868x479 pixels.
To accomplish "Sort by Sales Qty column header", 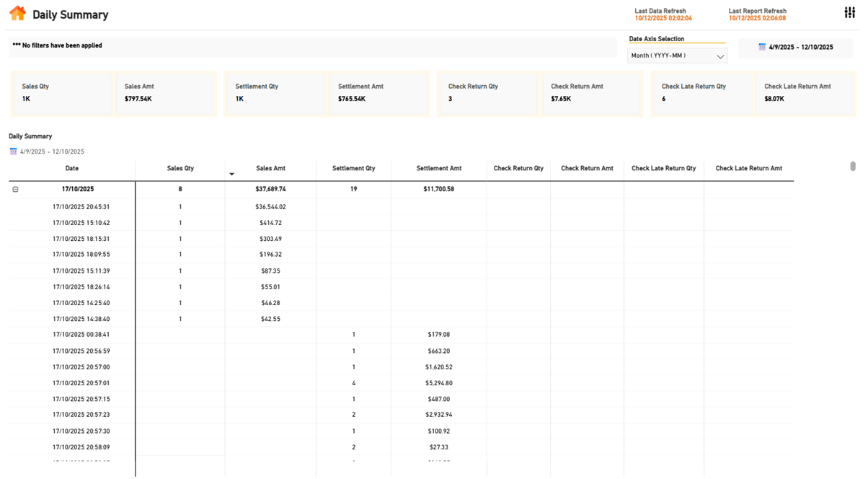I will click(180, 168).
